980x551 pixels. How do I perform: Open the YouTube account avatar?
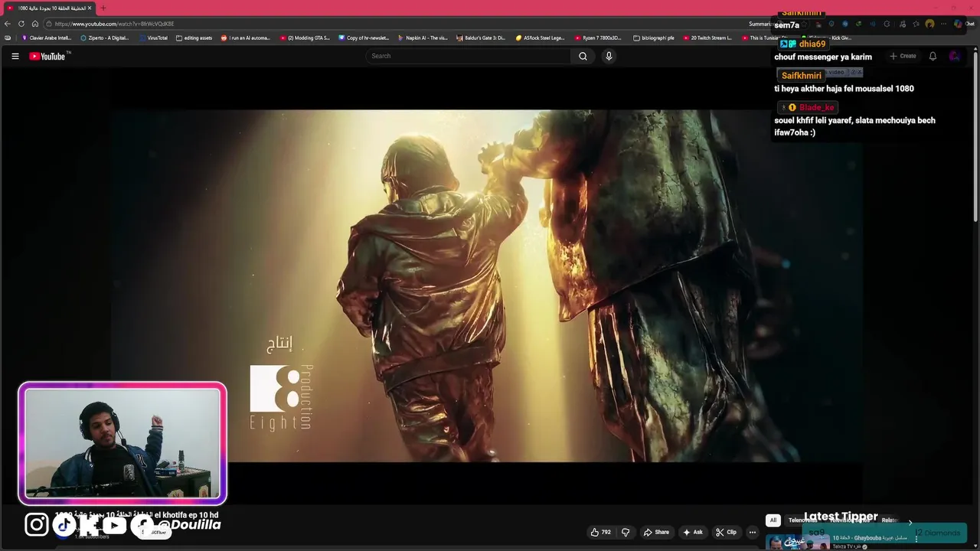[x=954, y=56]
